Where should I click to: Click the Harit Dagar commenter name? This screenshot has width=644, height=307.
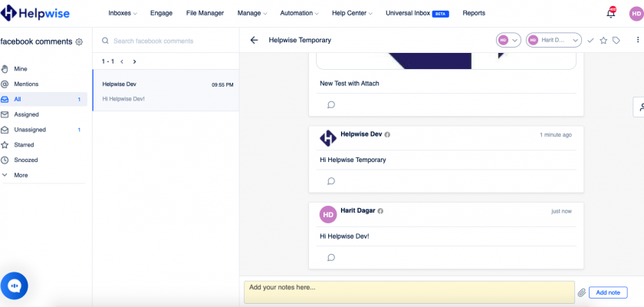[x=358, y=211]
